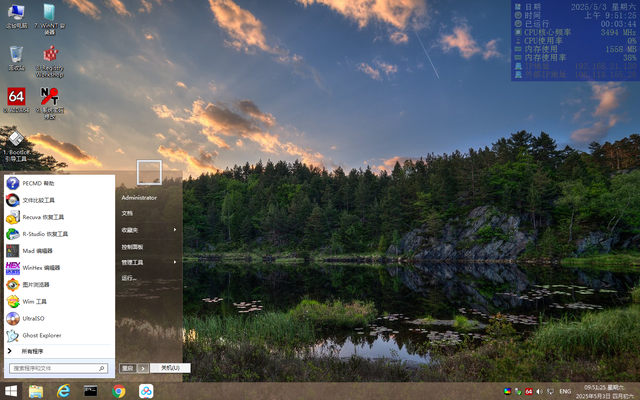The image size is (640, 400).
Task: Click the WinHex HEX icon
Action: pyautogui.click(x=13, y=268)
